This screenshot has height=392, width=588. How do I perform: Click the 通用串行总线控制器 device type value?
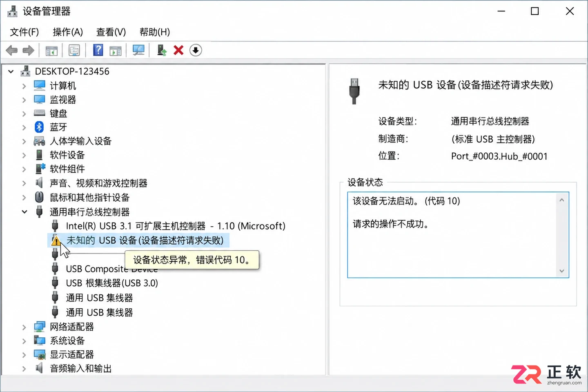[490, 121]
